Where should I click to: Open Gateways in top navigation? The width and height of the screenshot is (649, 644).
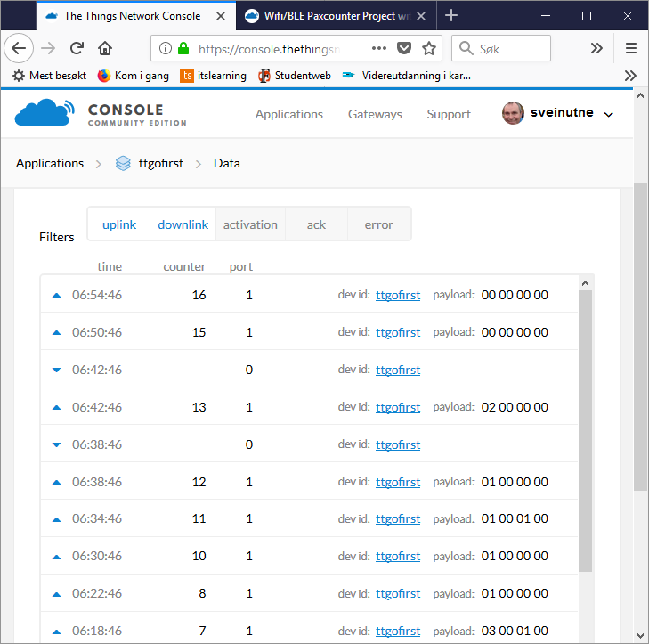click(x=375, y=114)
